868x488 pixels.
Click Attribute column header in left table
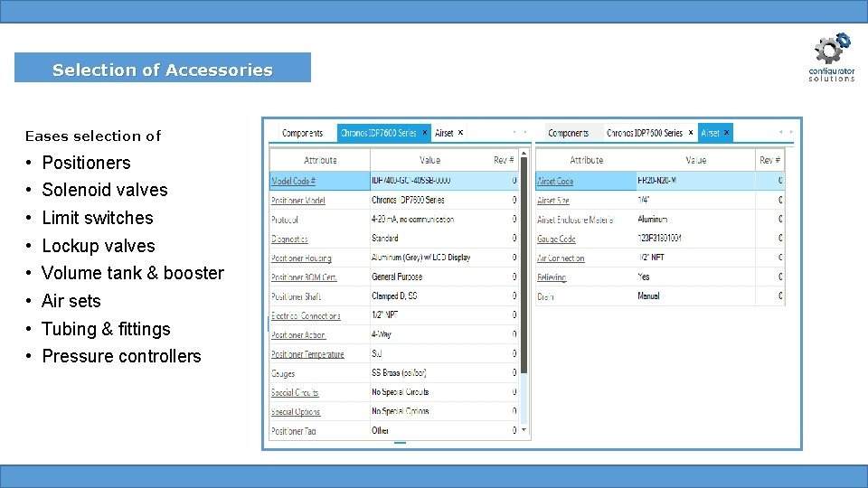coord(320,160)
